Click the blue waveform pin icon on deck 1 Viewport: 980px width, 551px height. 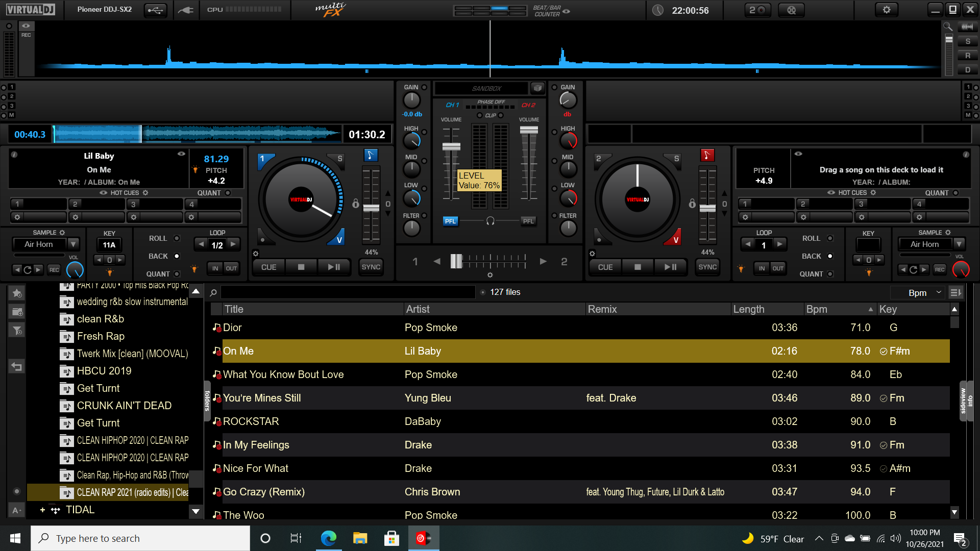tap(371, 155)
